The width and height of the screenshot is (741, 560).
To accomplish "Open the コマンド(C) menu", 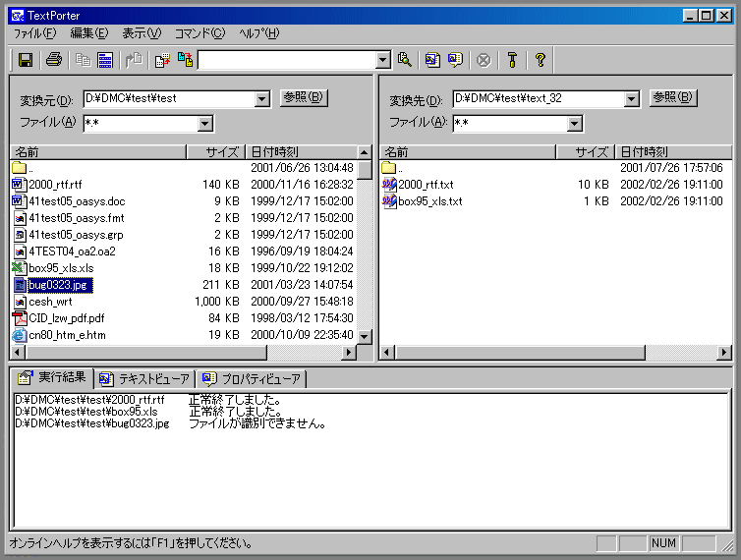I will tap(199, 33).
